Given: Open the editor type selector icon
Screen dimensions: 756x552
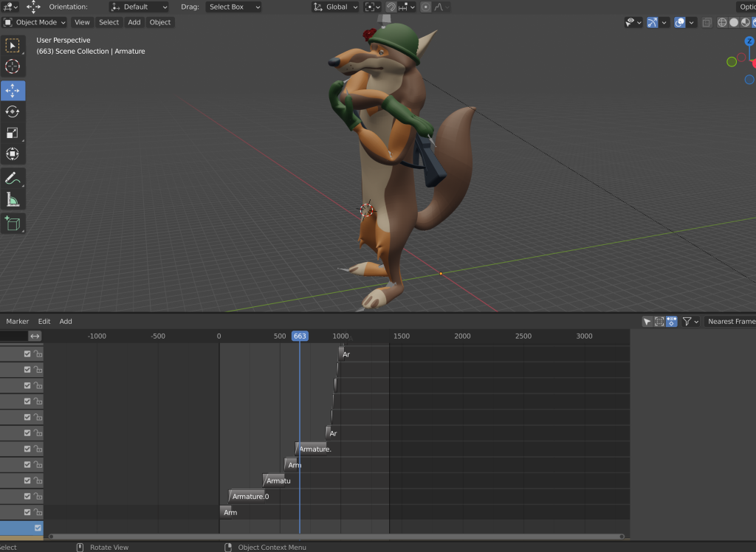Looking at the screenshot, I should click(10, 7).
